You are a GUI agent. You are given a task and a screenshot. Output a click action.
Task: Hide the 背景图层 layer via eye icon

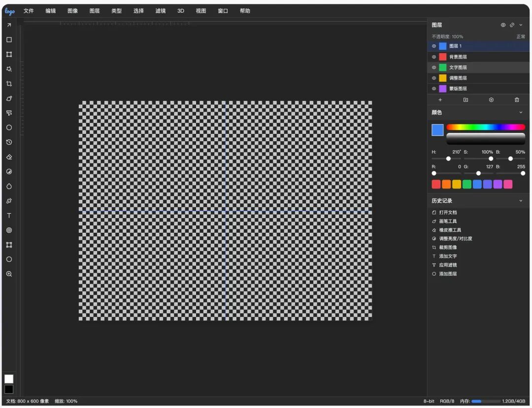[x=434, y=57]
